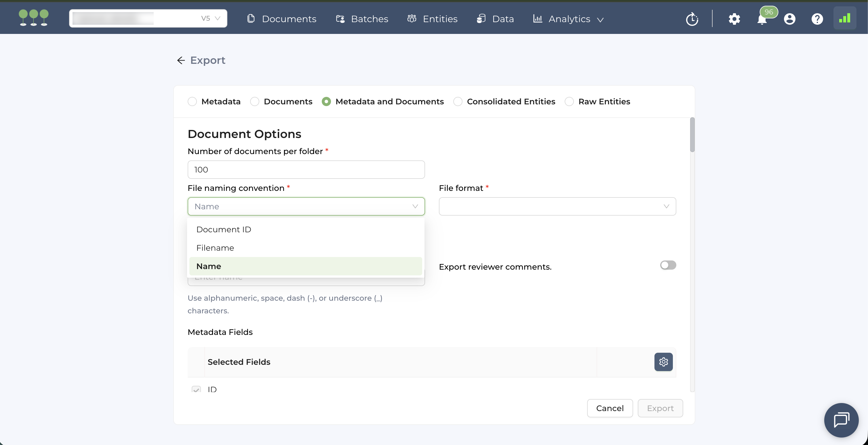The image size is (868, 445).
Task: Open the settings gear in top bar
Action: click(x=734, y=19)
